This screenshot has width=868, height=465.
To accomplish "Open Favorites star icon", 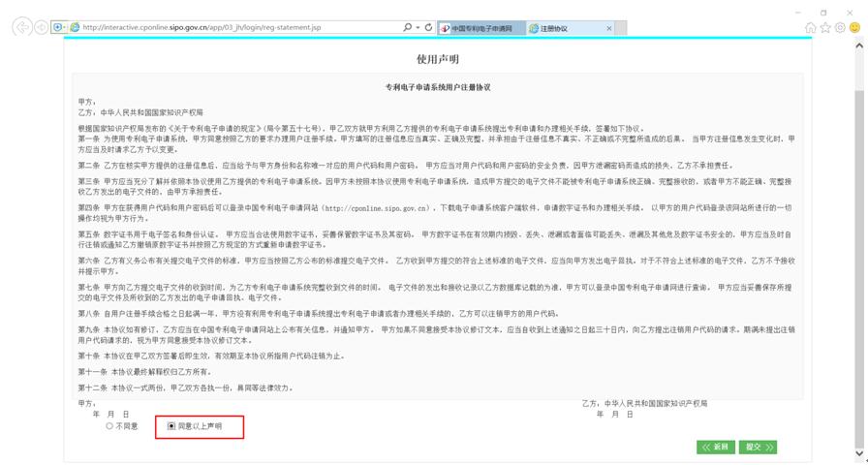I will click(x=825, y=28).
